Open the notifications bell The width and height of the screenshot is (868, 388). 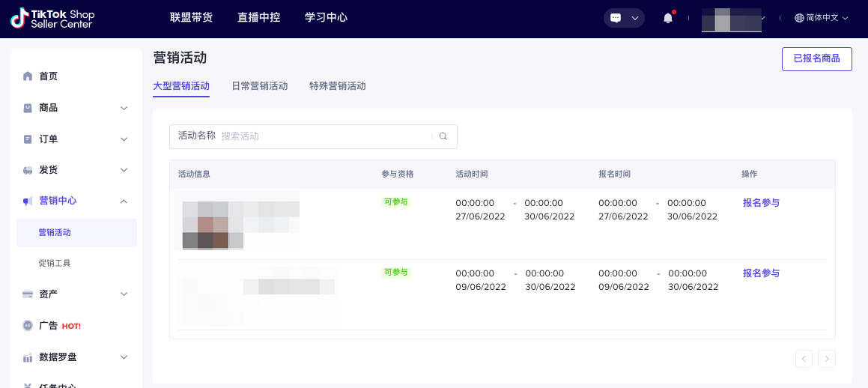tap(668, 18)
